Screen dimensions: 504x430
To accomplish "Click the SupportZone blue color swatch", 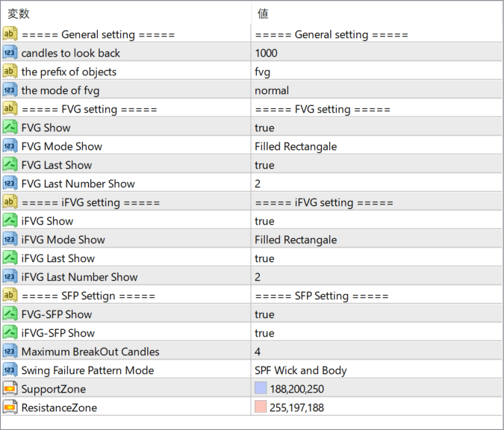I will 261,389.
